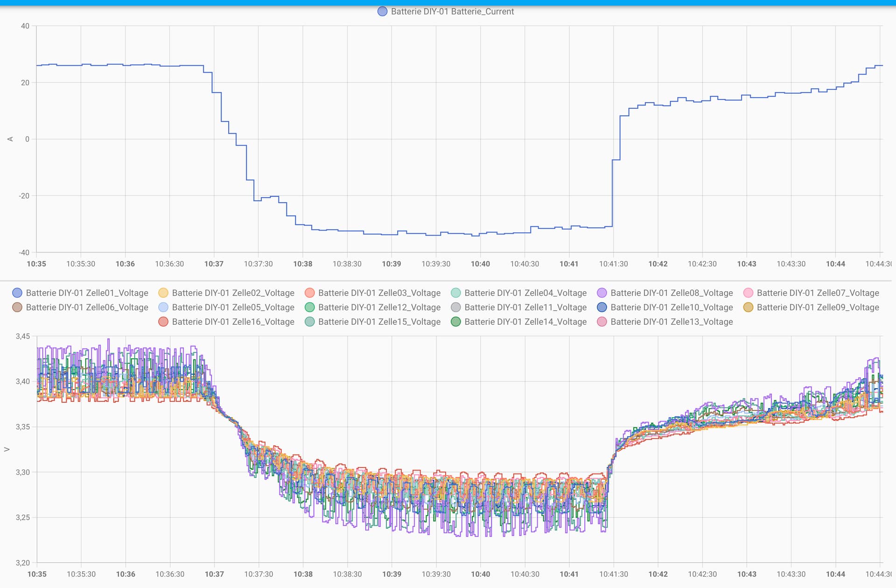Click the Zelle16_Voltage red legend circle
896x588 pixels.
coord(163,322)
